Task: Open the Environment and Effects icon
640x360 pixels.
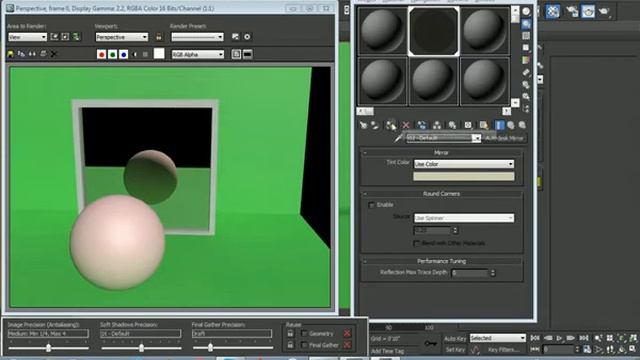Action: tap(247, 37)
